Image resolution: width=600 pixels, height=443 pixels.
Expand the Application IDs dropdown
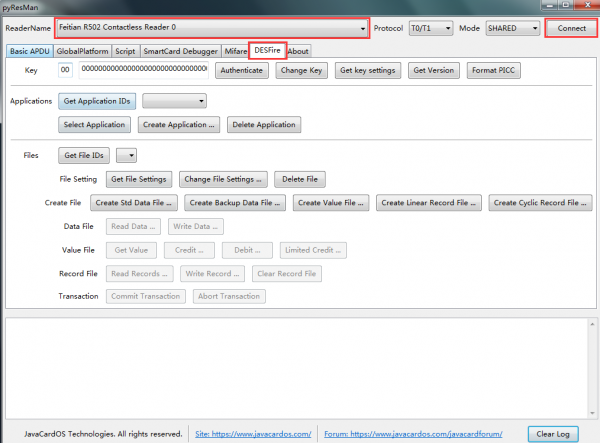[174, 101]
